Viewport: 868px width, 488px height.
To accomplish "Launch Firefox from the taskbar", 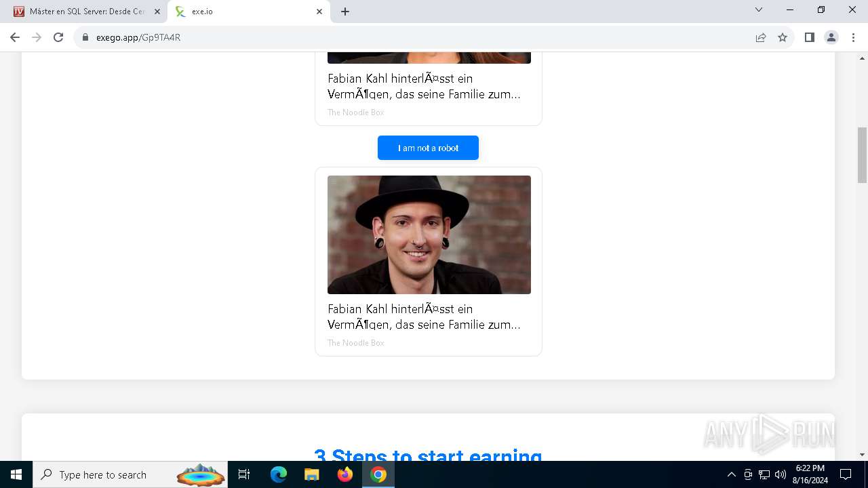I will [x=345, y=474].
